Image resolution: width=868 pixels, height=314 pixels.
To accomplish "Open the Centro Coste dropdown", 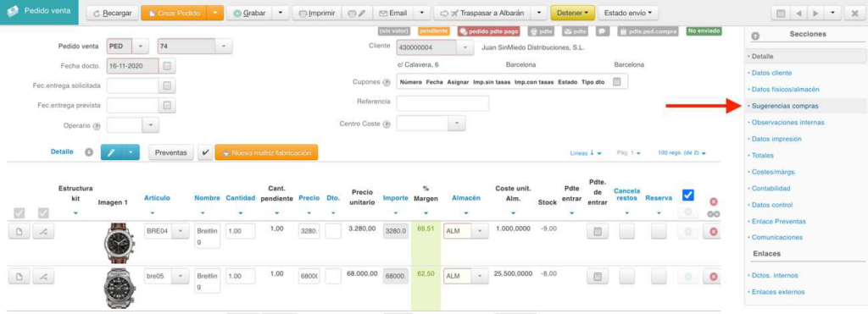I will (x=457, y=124).
